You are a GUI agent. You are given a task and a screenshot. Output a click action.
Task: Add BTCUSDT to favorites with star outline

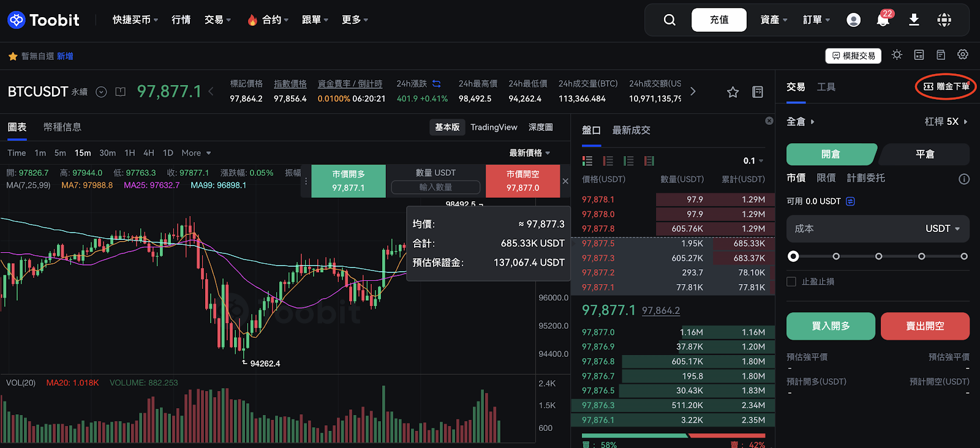733,92
